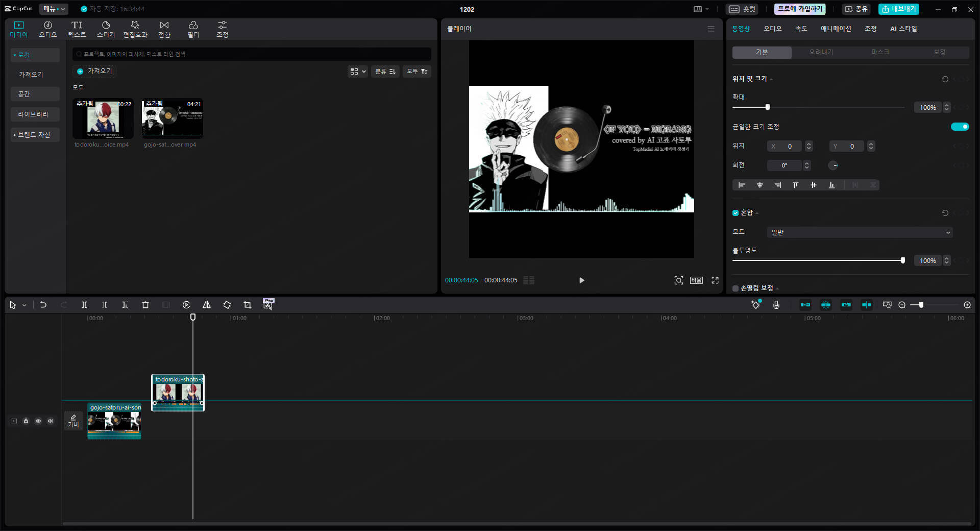The image size is (980, 531).
Task: Start voice recording with the microphone icon
Action: click(x=776, y=305)
